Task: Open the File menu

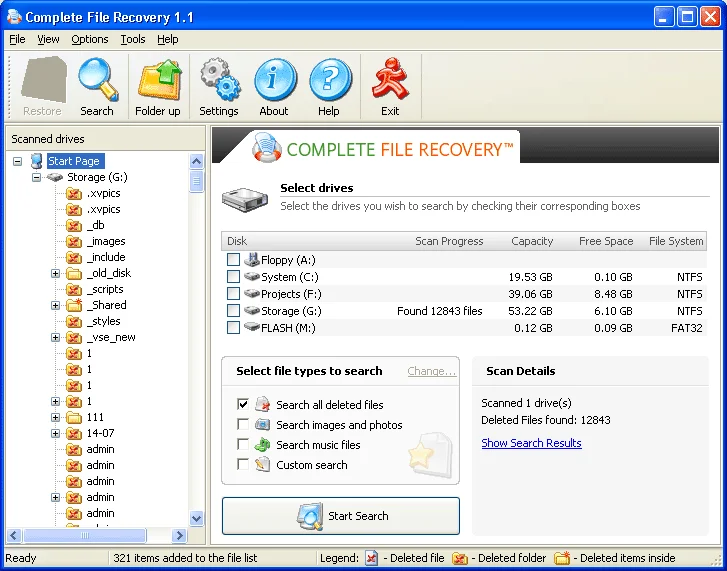Action: [x=17, y=39]
